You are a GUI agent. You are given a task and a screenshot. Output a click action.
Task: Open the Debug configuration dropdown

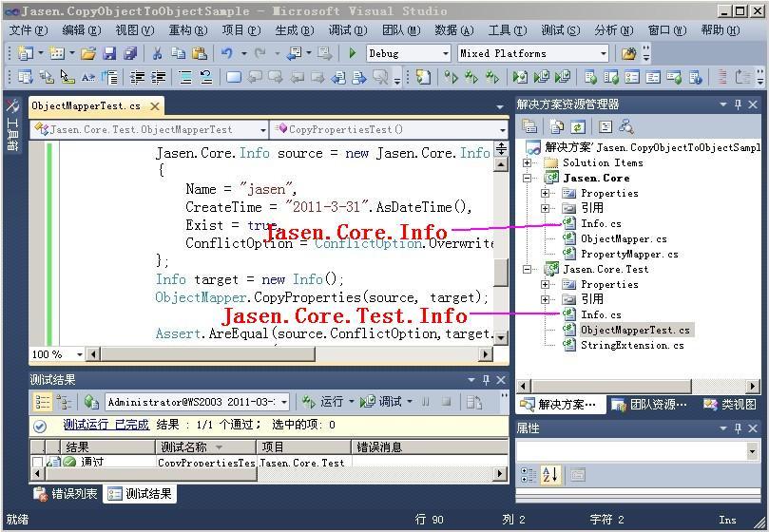[x=445, y=53]
